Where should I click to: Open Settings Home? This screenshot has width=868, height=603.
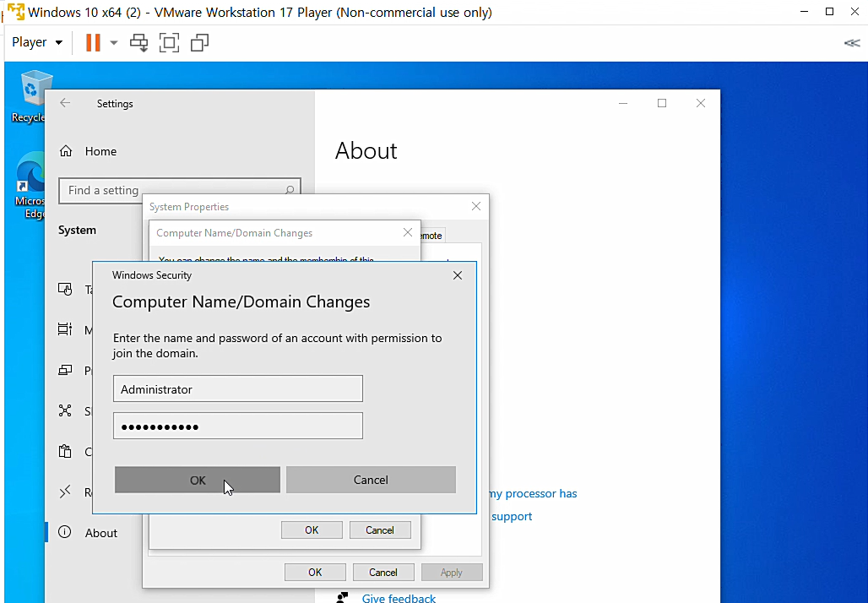(88, 151)
